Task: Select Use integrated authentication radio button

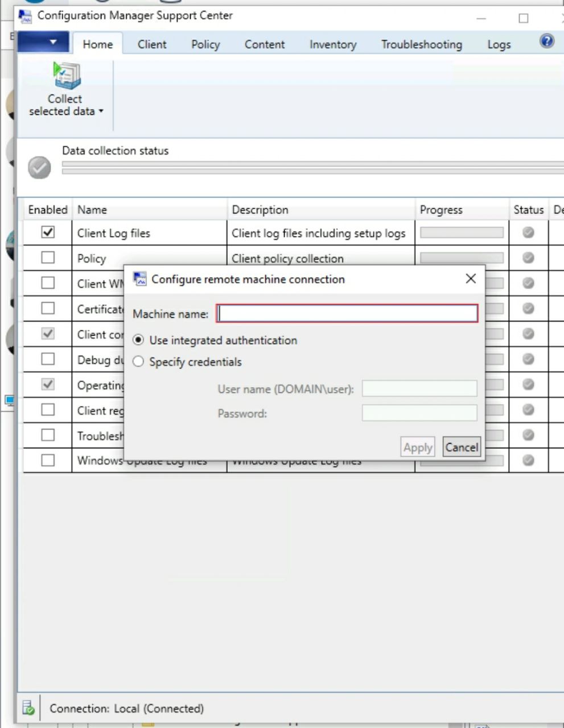Action: 138,340
